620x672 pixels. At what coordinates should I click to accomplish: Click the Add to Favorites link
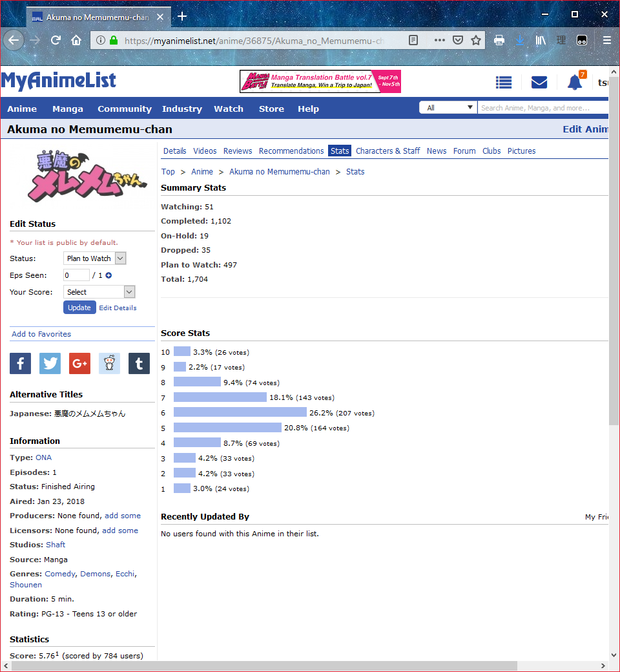point(41,334)
